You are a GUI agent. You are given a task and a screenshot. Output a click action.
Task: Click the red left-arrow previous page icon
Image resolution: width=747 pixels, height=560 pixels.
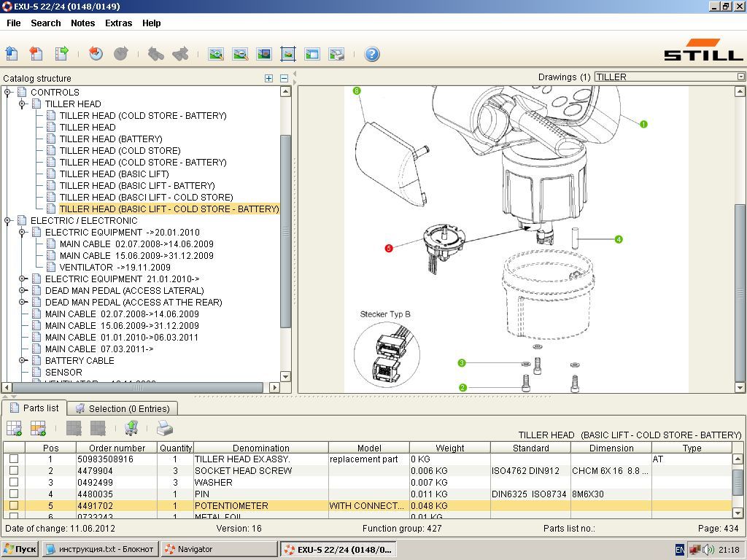36,53
